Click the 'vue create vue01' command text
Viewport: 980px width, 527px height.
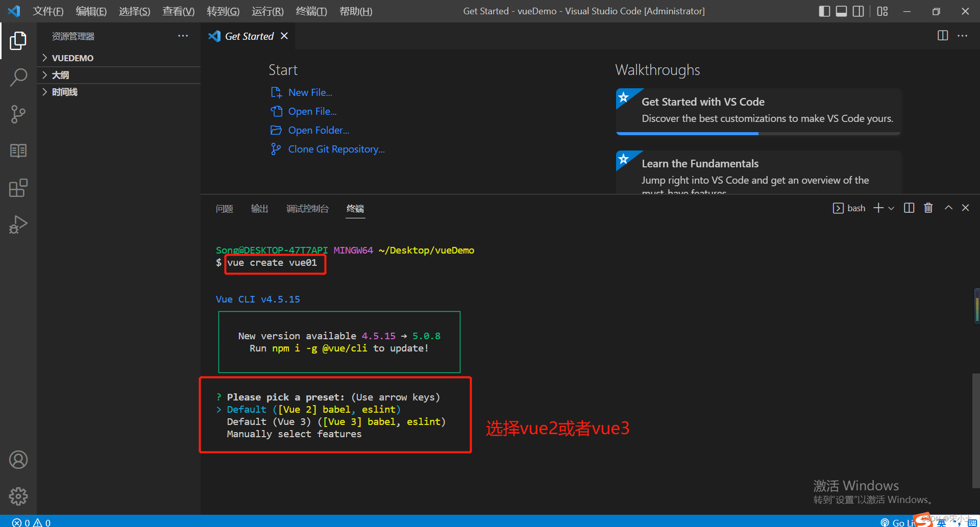[x=272, y=263]
